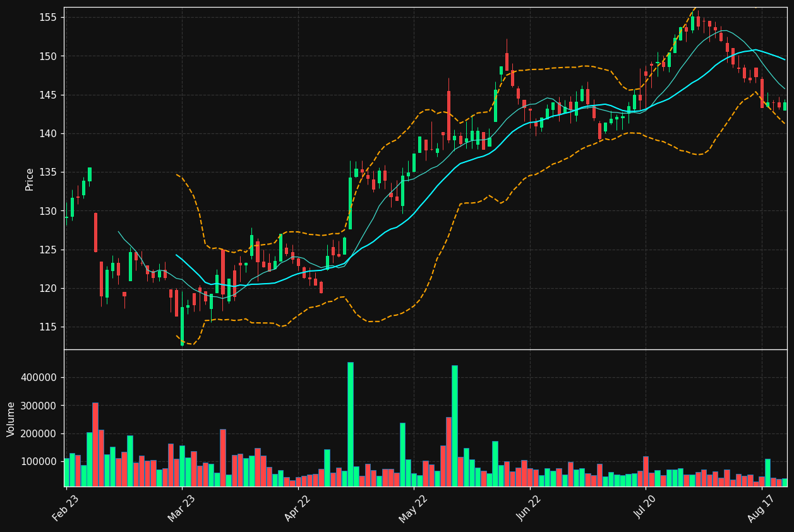Click the 100000 volume tick label
This screenshot has width=794, height=532.
(40, 462)
